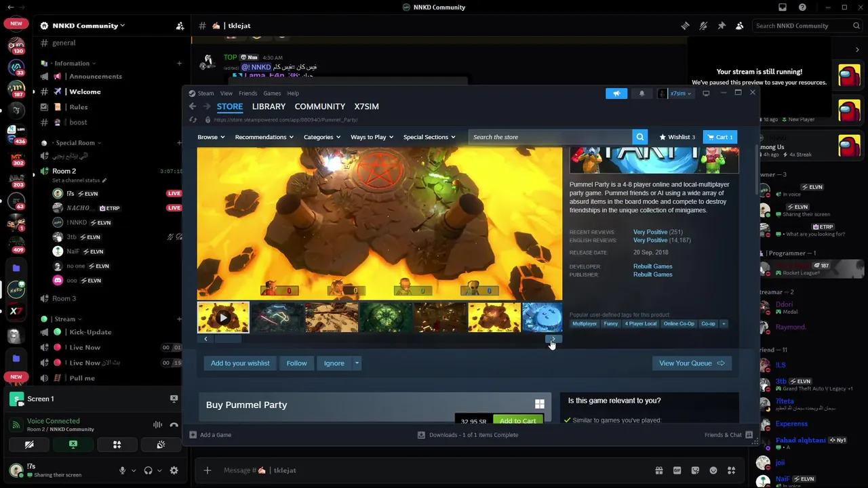Open Discord inbox icon in title bar
Viewport: 868px width, 488px height.
click(x=783, y=7)
